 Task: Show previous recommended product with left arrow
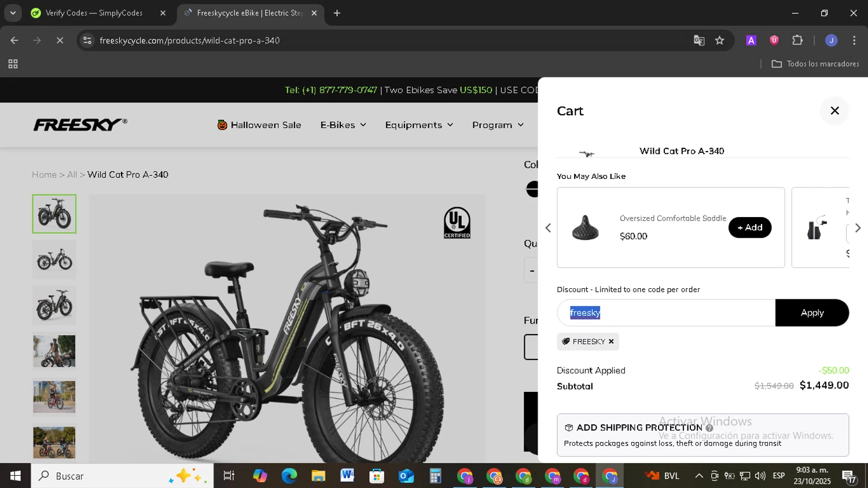(x=549, y=228)
